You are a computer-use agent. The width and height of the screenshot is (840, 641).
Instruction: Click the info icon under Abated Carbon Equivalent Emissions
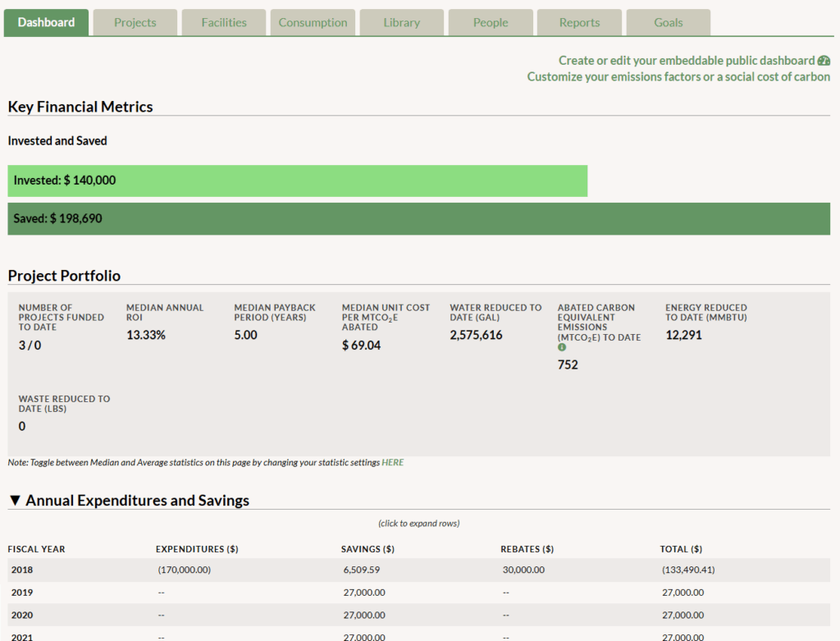[562, 347]
